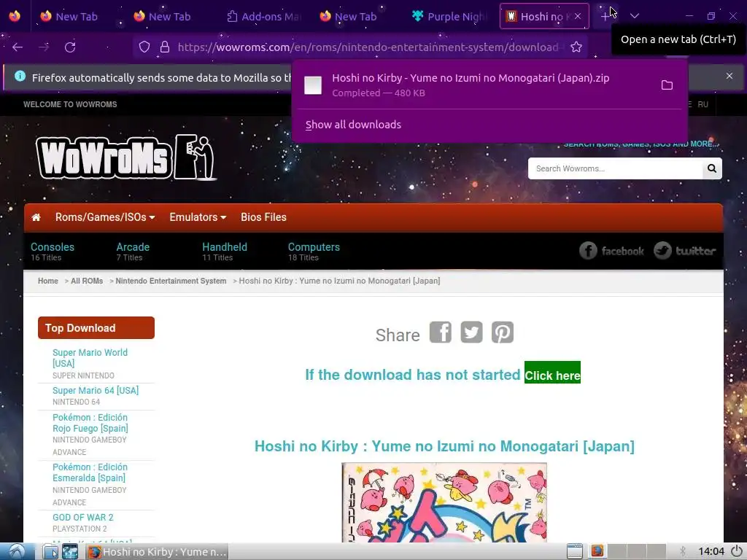Click the show desktop taskbar icon
This screenshot has width=747, height=560.
[x=575, y=551]
